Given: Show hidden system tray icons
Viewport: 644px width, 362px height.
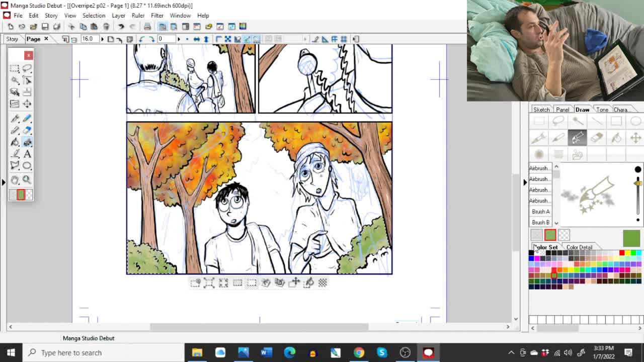Looking at the screenshot, I should [511, 352].
